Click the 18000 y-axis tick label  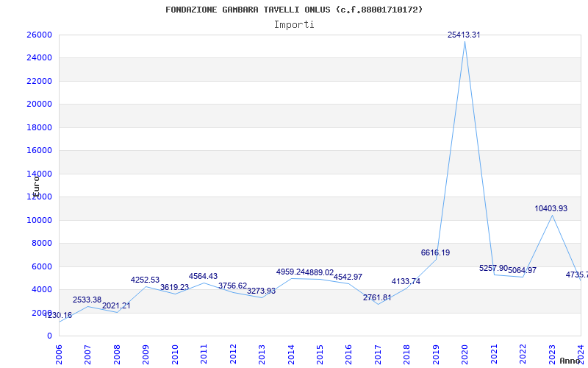(x=39, y=127)
